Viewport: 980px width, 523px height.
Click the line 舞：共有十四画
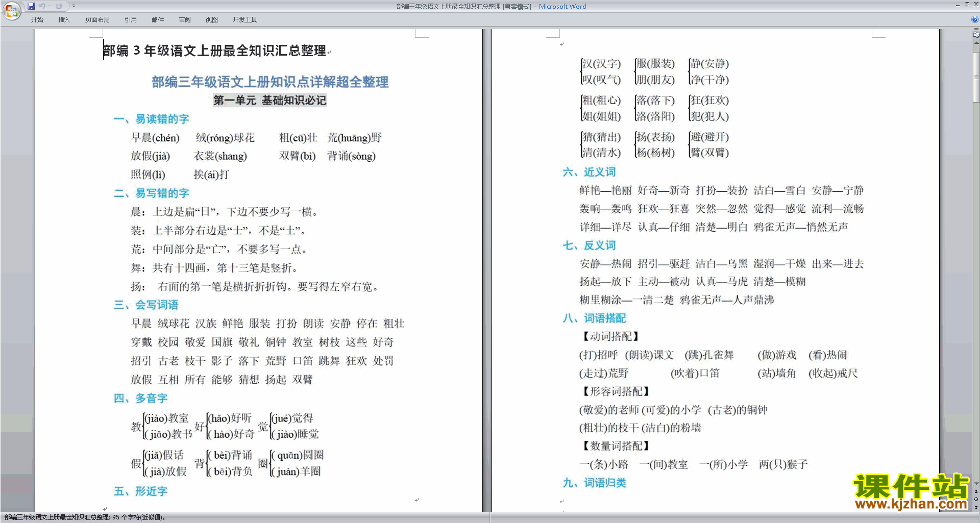(x=215, y=268)
